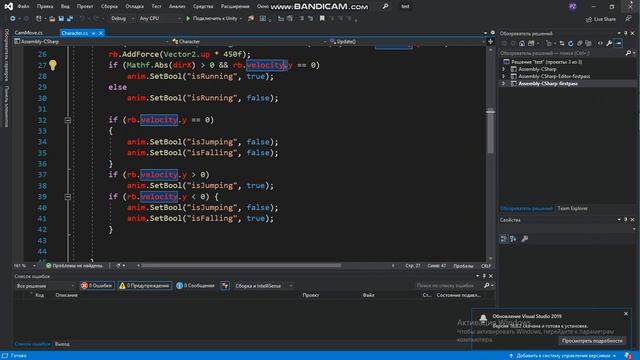Switch to the Вывод output tab
Image resolution: width=640 pixels, height=360 pixels.
pyautogui.click(x=62, y=344)
